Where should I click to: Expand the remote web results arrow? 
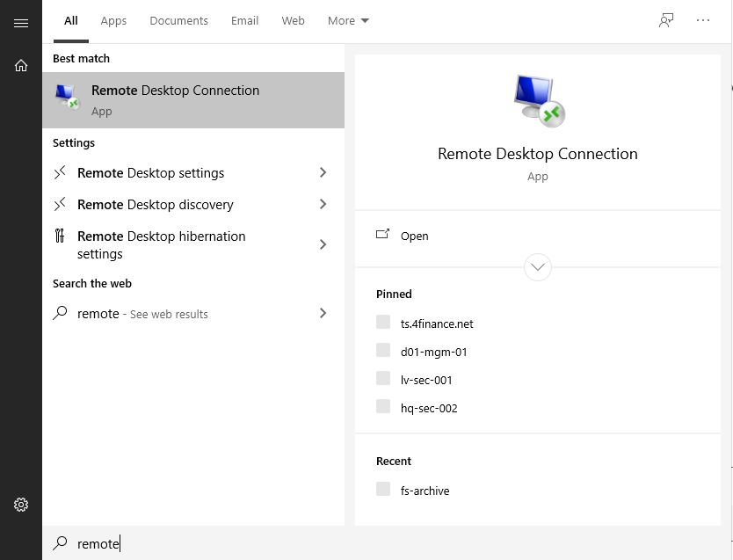(x=323, y=313)
